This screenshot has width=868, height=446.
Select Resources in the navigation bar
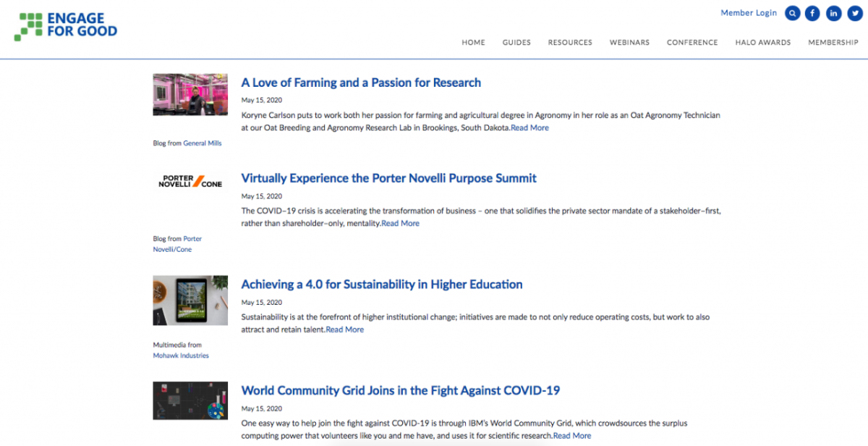click(570, 43)
